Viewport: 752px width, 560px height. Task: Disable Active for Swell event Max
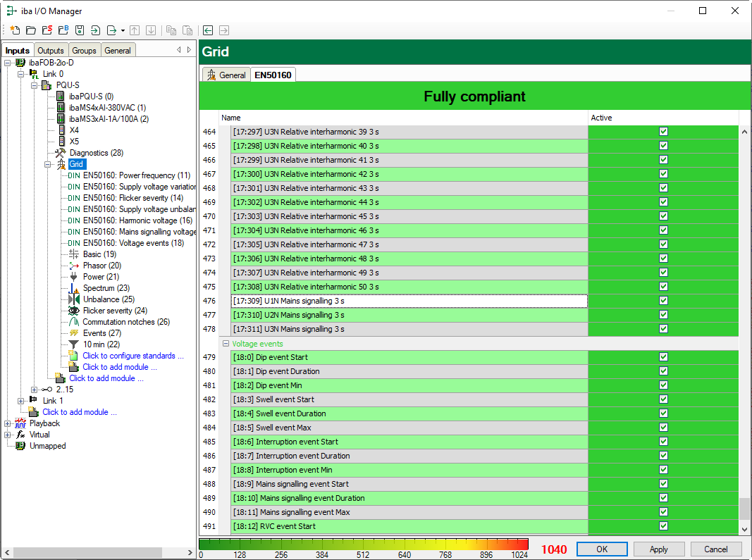[663, 428]
